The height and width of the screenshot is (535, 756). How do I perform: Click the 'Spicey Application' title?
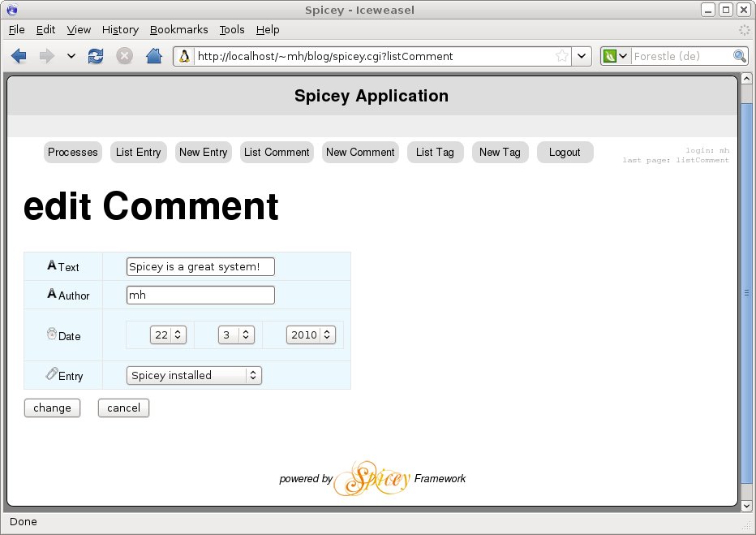[372, 96]
